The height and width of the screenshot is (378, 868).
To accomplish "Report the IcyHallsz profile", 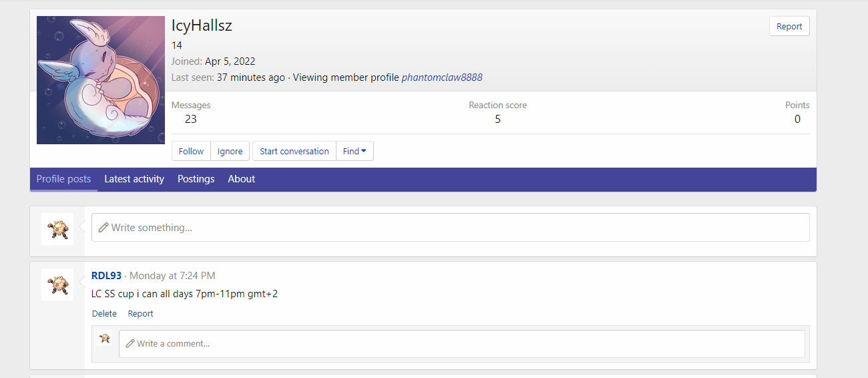I will (x=789, y=27).
